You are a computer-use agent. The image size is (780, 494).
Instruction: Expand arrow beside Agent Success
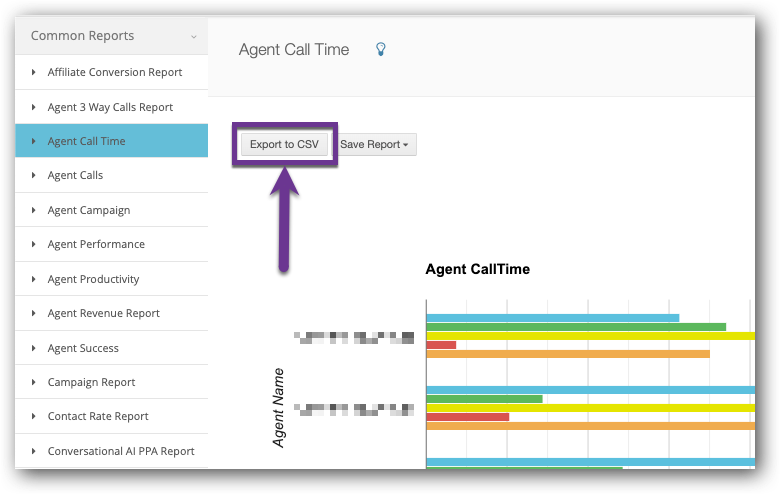tap(33, 348)
